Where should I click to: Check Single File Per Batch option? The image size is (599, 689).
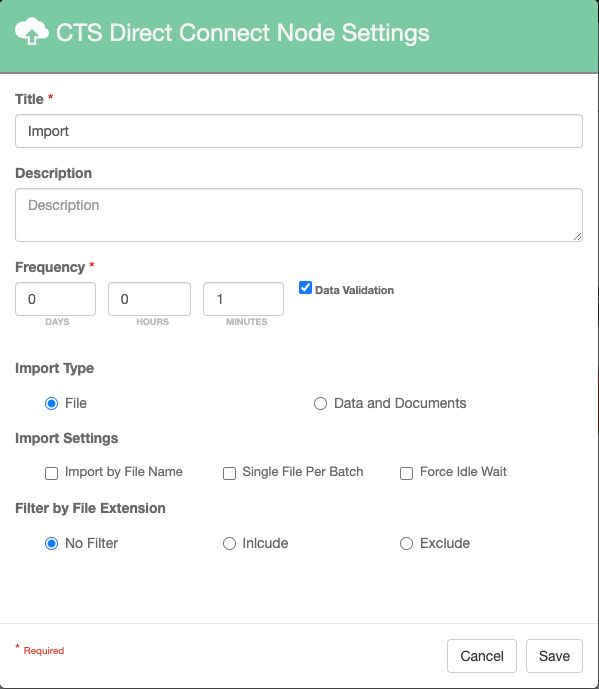tap(229, 473)
